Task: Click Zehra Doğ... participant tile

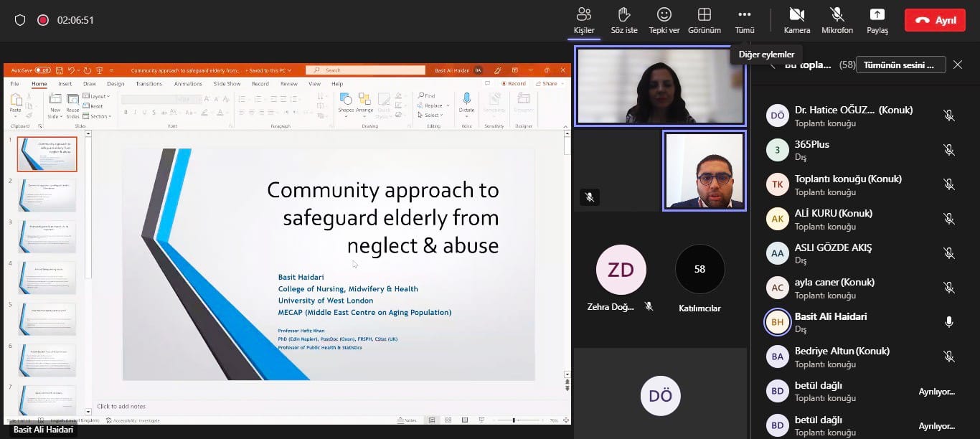Action: pyautogui.click(x=621, y=270)
